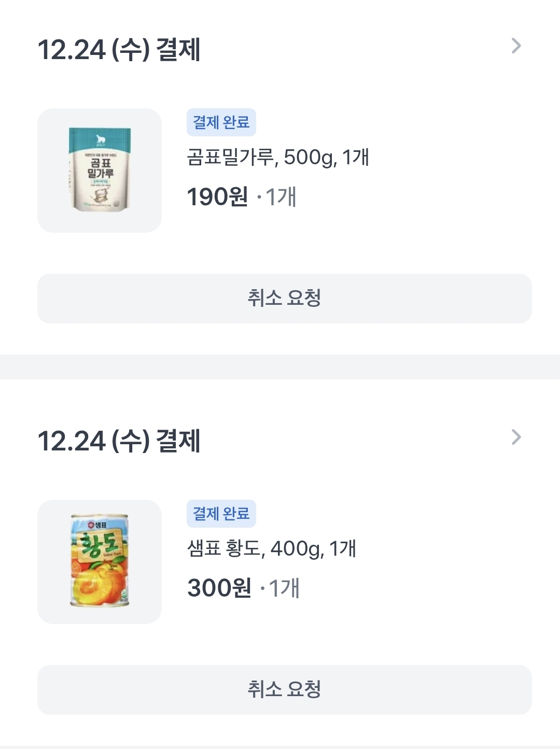Select the 190원 price text
560x749 pixels.
217,197
